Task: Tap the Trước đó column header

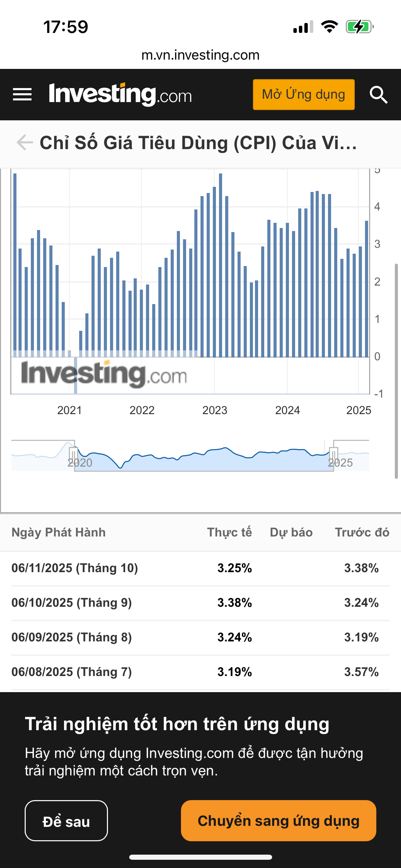Action: [362, 532]
